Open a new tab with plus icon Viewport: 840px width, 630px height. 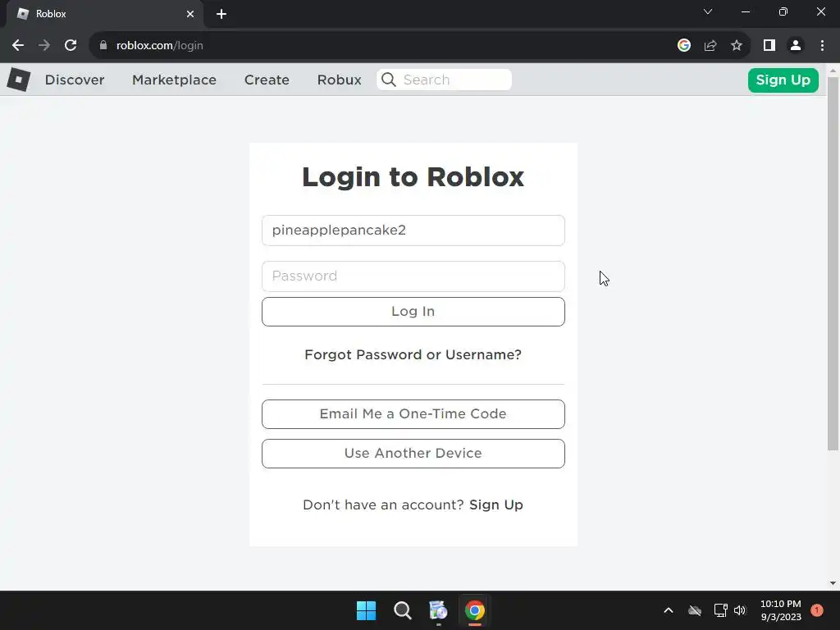click(x=221, y=14)
